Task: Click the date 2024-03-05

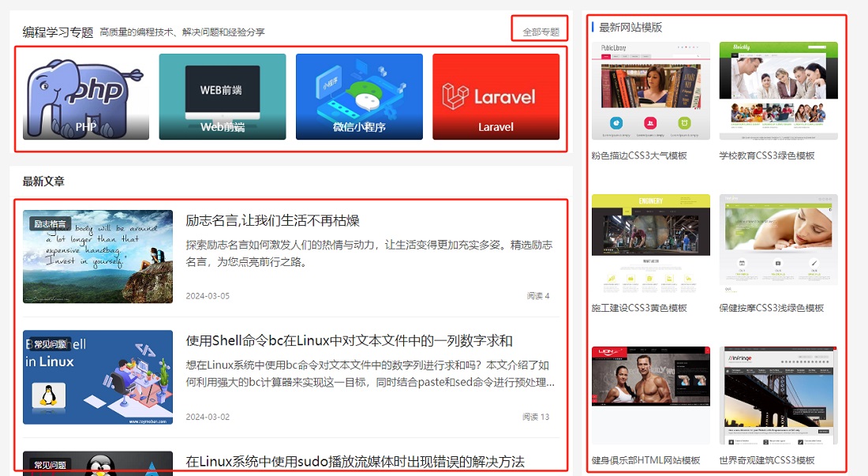Action: (208, 296)
